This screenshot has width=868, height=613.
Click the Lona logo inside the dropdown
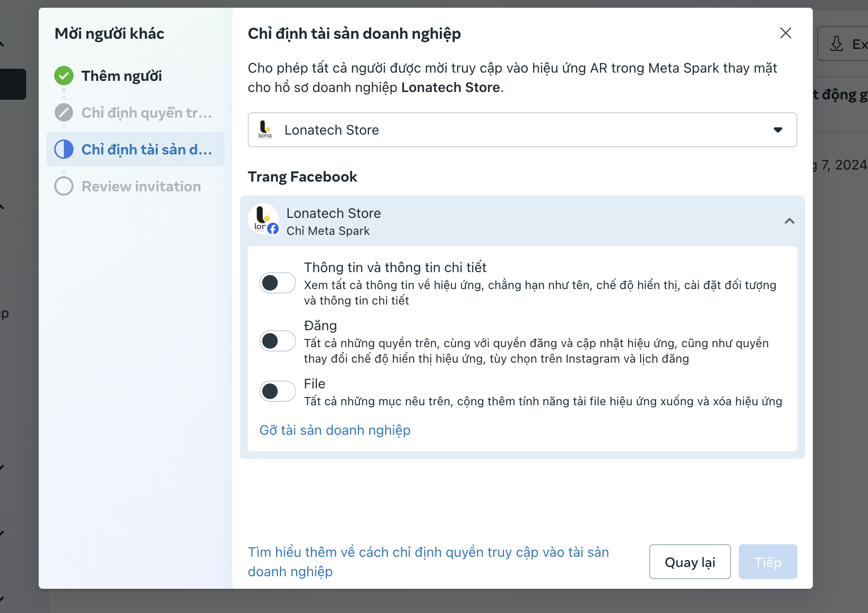pos(265,130)
